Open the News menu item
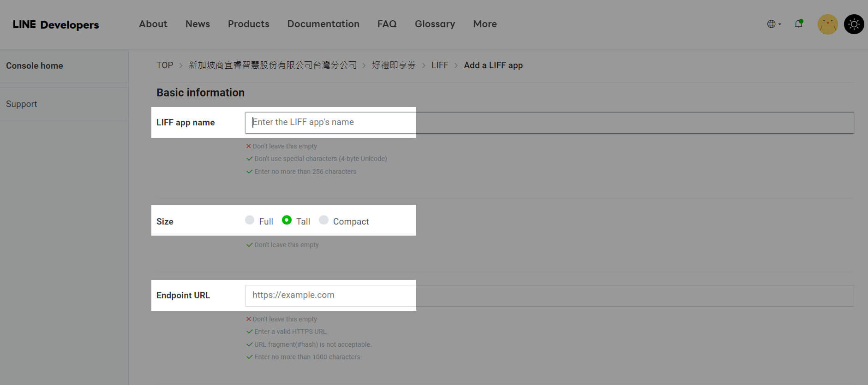Viewport: 868px width, 385px height. pos(198,24)
